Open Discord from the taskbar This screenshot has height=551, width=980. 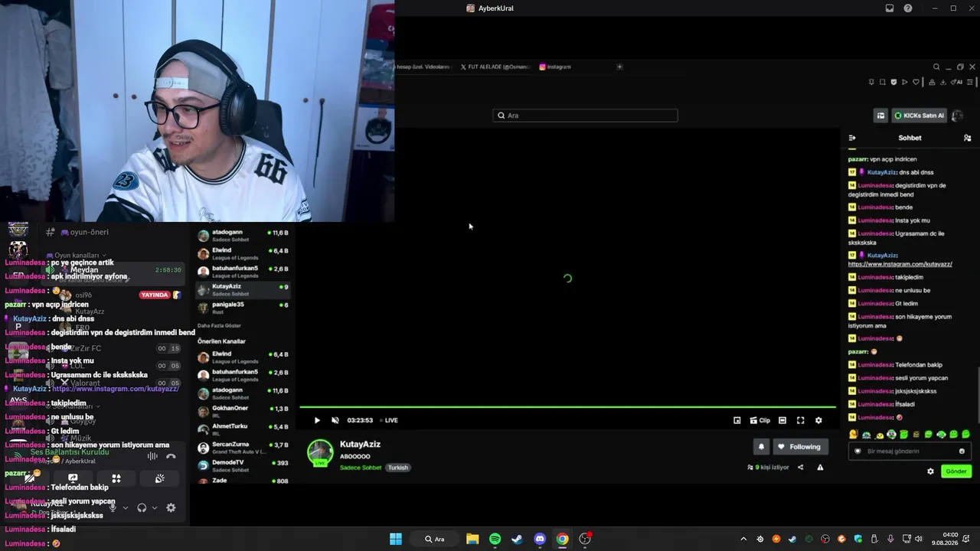coord(540,539)
